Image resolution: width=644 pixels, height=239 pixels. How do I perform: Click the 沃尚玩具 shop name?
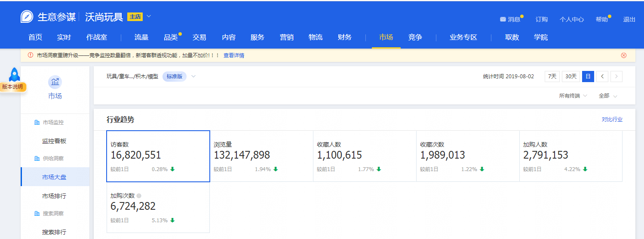point(104,17)
